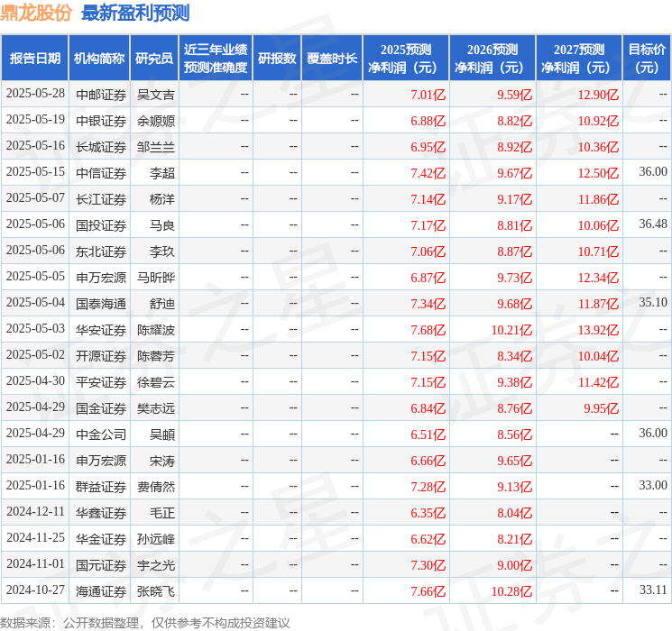Click 11.86亿 forecast value
Image resolution: width=672 pixels, height=631 pixels.
point(598,199)
